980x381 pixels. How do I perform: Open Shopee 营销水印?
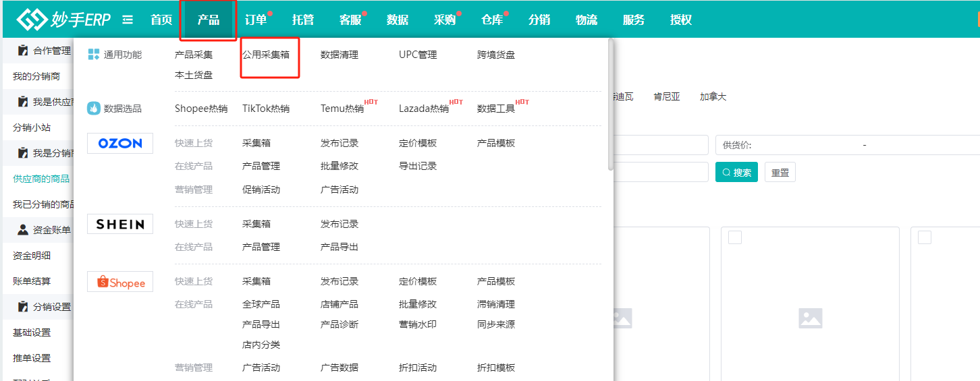point(418,324)
